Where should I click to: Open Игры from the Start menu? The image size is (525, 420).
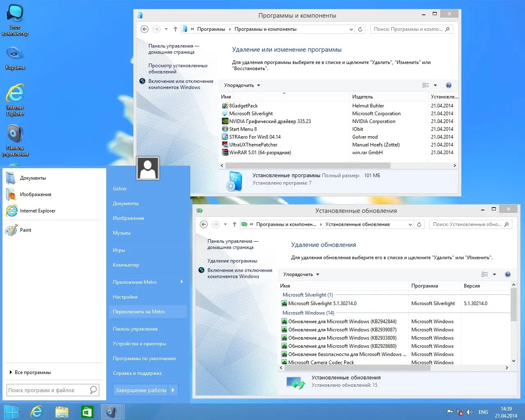point(119,250)
